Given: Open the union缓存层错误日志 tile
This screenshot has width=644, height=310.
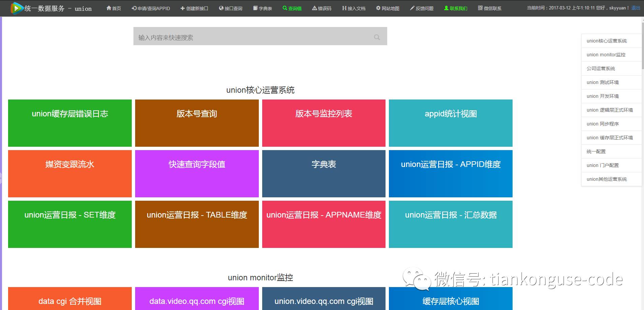Looking at the screenshot, I should coord(70,123).
